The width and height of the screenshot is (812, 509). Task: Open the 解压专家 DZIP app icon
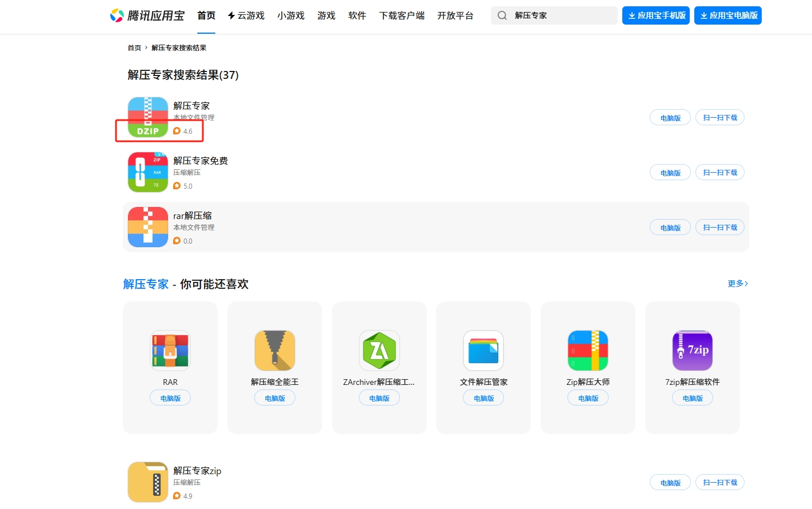click(148, 117)
